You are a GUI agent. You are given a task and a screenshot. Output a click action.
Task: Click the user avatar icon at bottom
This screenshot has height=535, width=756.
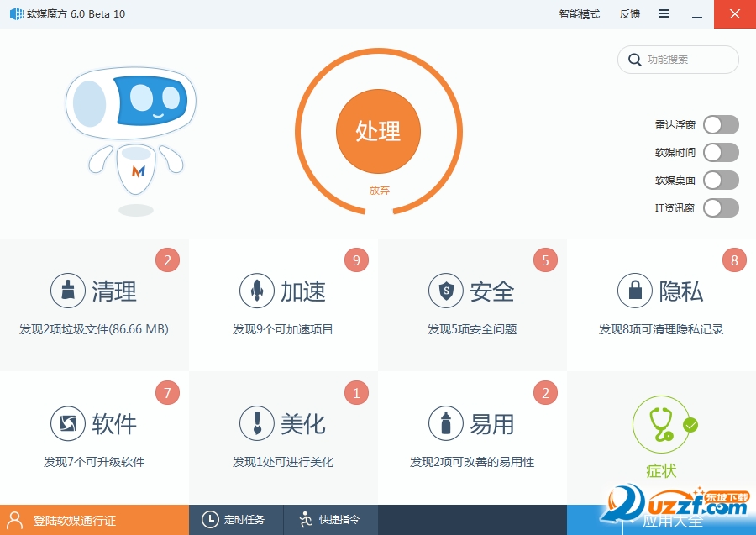coord(15,520)
